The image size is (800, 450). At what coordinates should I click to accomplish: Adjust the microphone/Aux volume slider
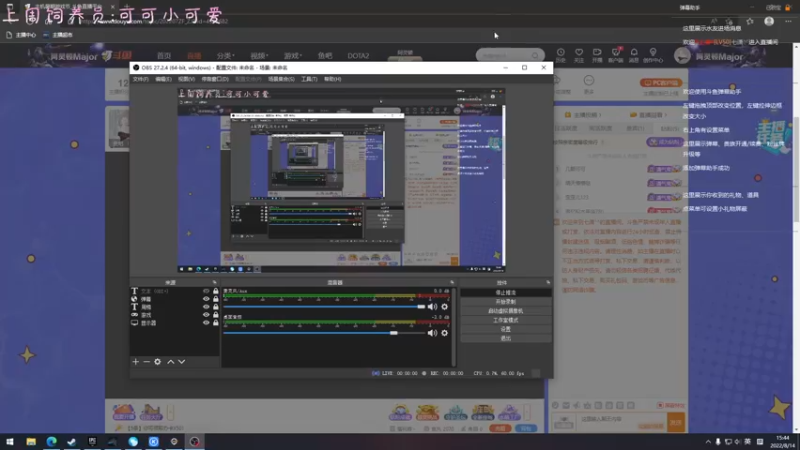[x=324, y=307]
